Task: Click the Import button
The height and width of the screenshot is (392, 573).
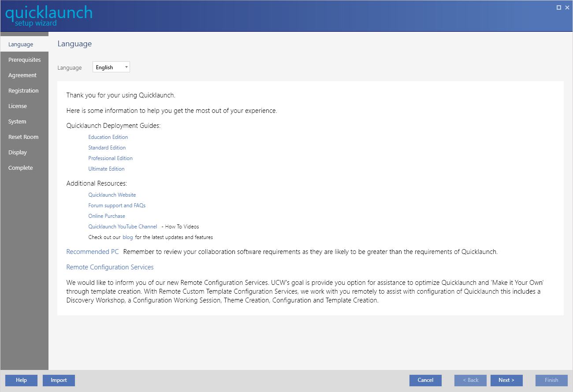Action: (59, 380)
